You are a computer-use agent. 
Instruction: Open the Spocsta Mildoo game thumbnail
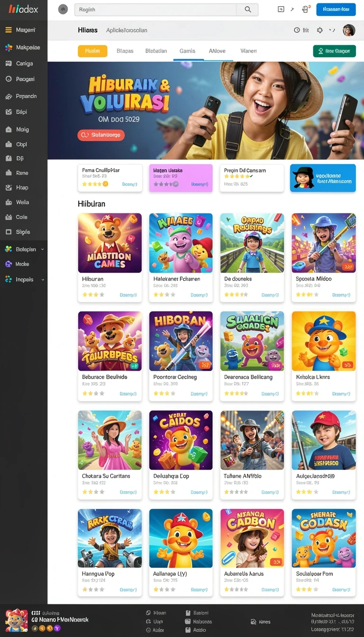point(324,243)
